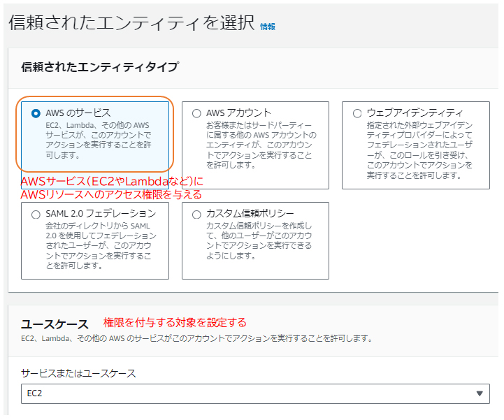Click the カスタム信頼ポリシー card description text
Screen dimensions: 504x420
[x=261, y=241]
